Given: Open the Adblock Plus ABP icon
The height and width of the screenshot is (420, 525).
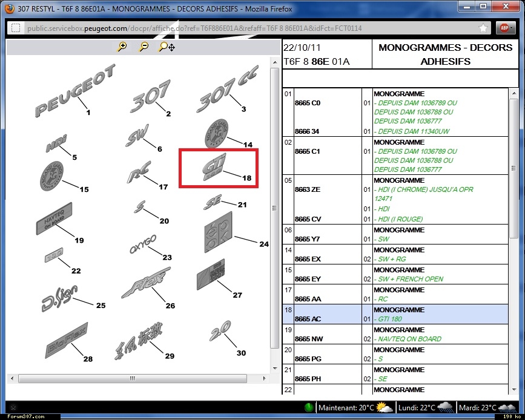Looking at the screenshot, I should coord(503,28).
